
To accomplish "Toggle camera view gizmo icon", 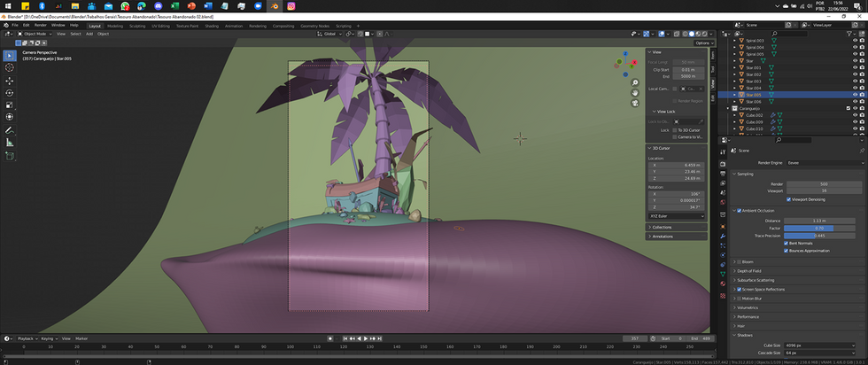I will click(x=635, y=103).
